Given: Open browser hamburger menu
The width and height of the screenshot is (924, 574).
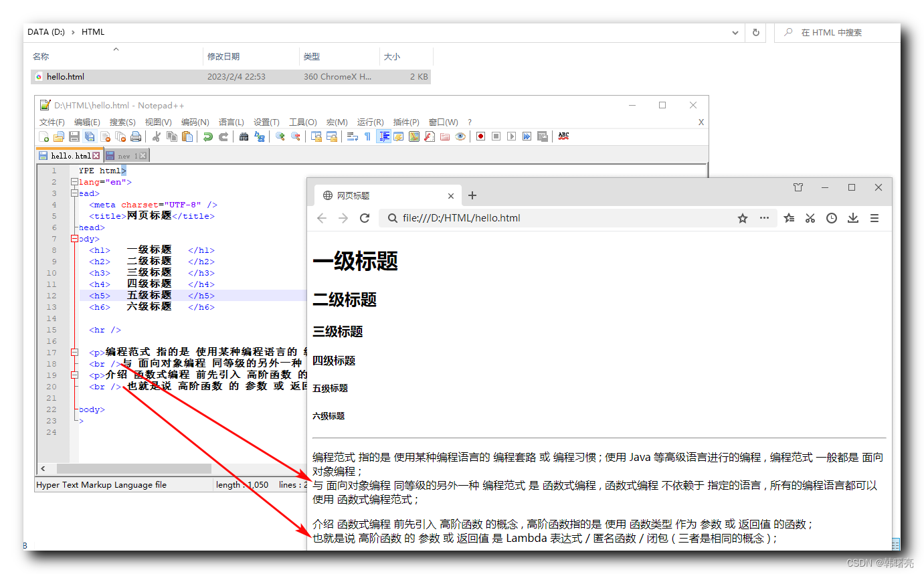Looking at the screenshot, I should 874,218.
